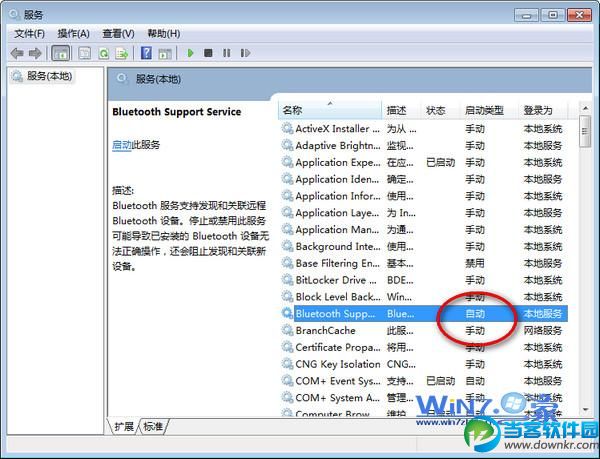Click gear icon of Background Intelligent row
This screenshot has width=600, height=459.
[x=287, y=246]
